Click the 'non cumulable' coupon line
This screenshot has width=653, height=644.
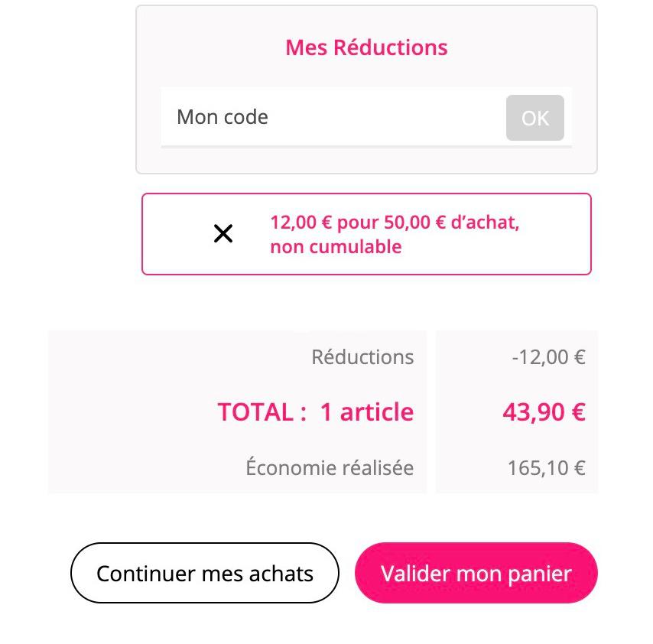click(336, 246)
